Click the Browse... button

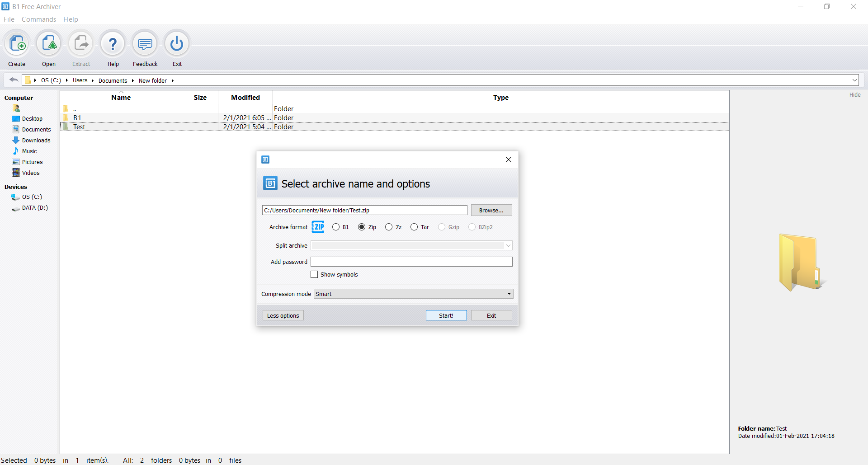491,211
